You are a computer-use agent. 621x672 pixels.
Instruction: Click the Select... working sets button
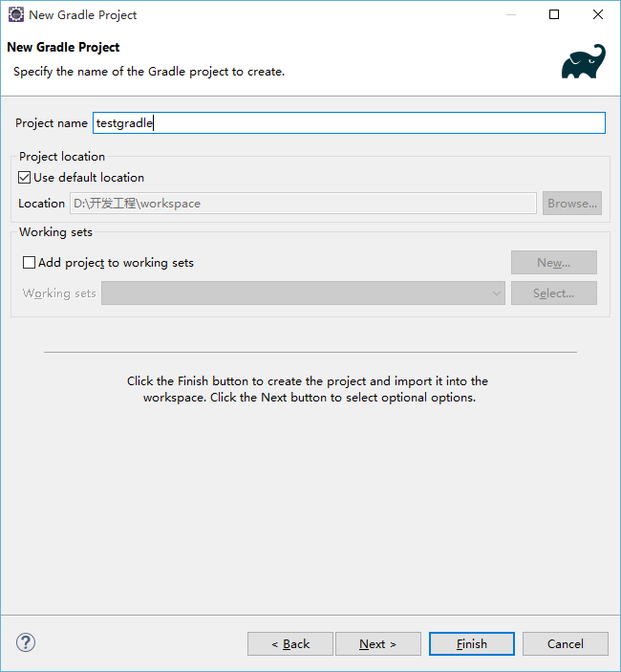[x=554, y=293]
